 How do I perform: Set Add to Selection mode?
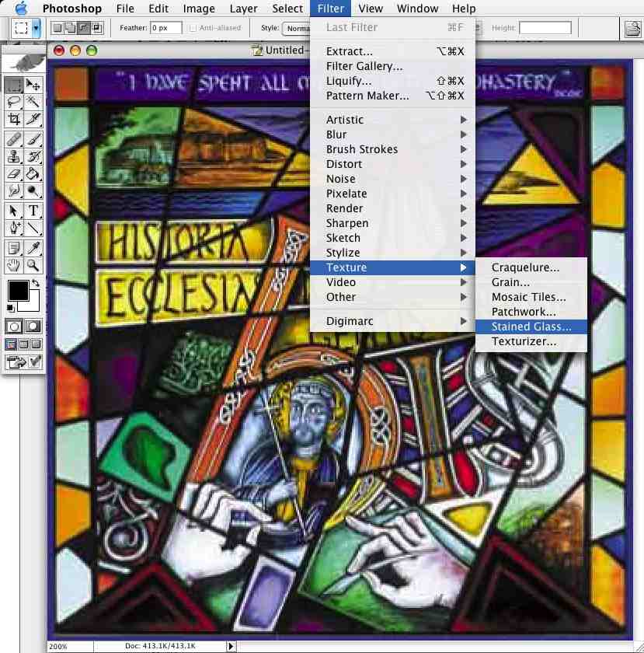71,28
